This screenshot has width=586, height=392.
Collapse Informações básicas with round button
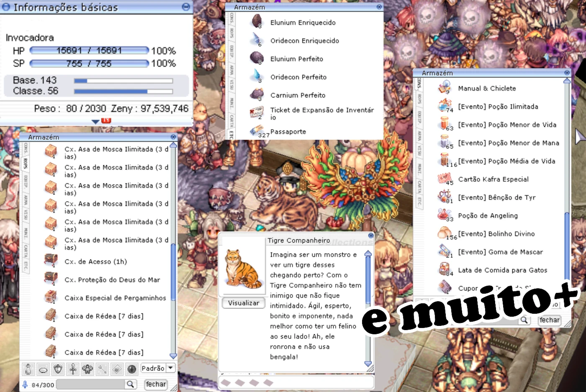pos(186,7)
